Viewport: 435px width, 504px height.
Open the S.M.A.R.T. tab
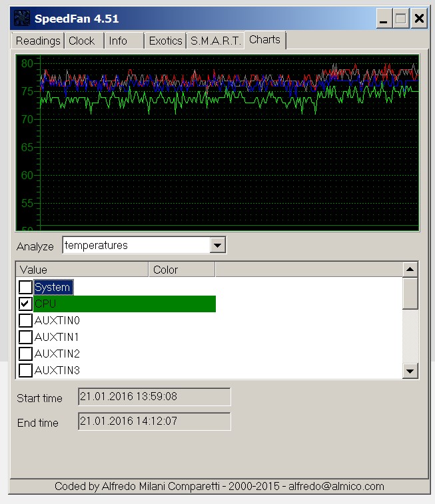pos(215,41)
